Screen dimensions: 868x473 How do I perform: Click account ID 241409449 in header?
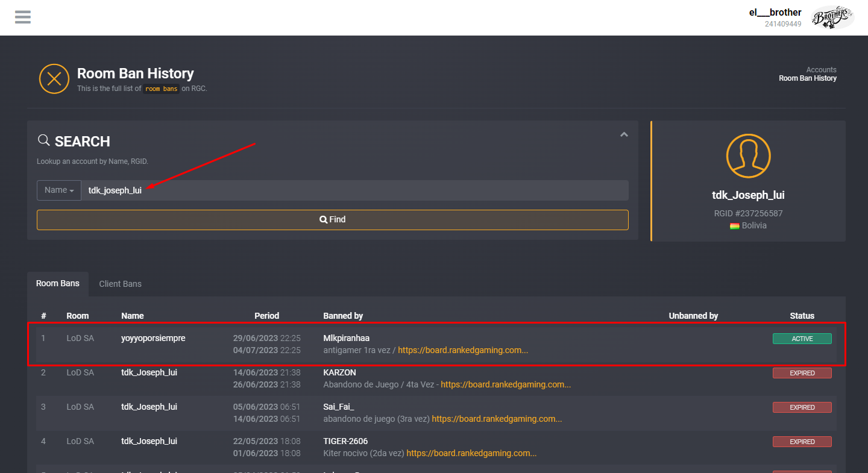(x=783, y=24)
